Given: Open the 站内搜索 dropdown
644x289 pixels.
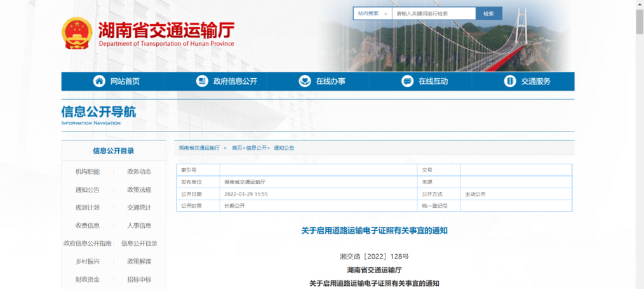Looking at the screenshot, I should [x=372, y=13].
